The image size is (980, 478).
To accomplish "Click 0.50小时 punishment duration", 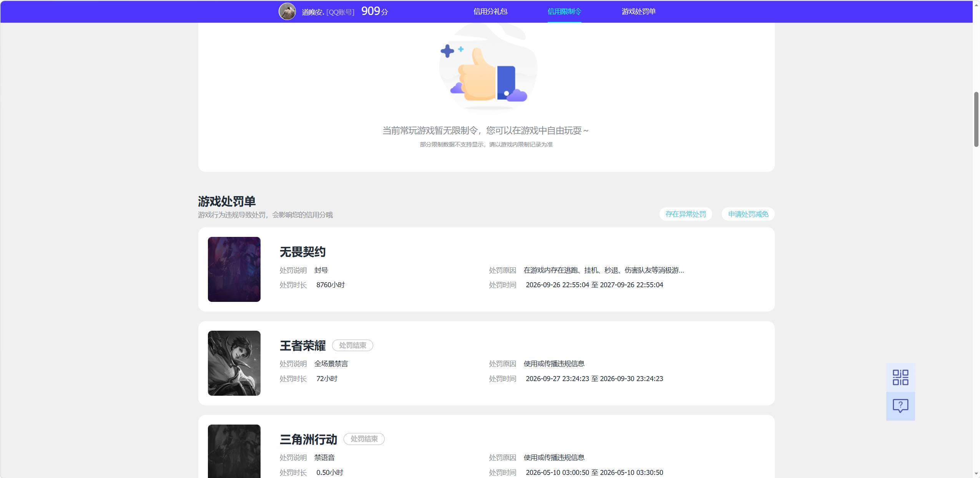I will (x=330, y=473).
